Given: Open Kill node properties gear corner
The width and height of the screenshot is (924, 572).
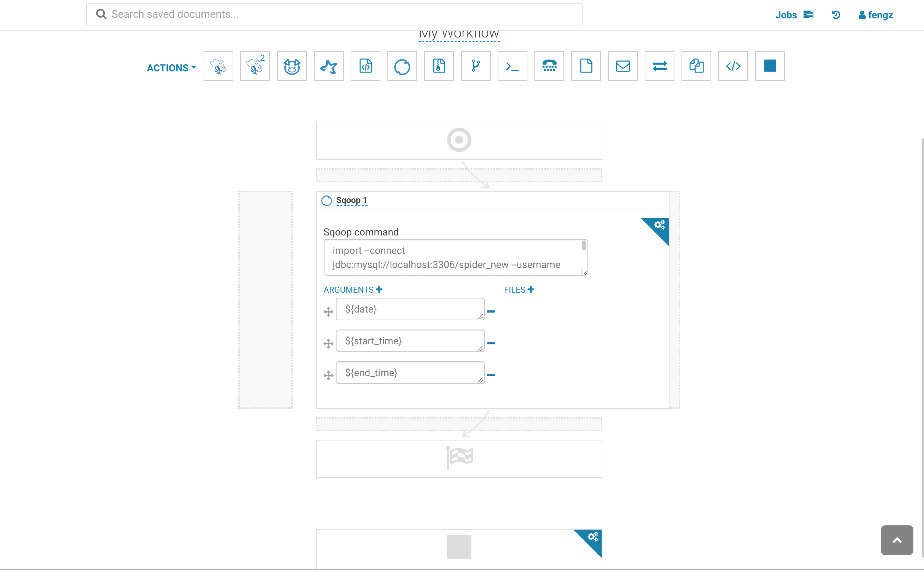Looking at the screenshot, I should 593,537.
